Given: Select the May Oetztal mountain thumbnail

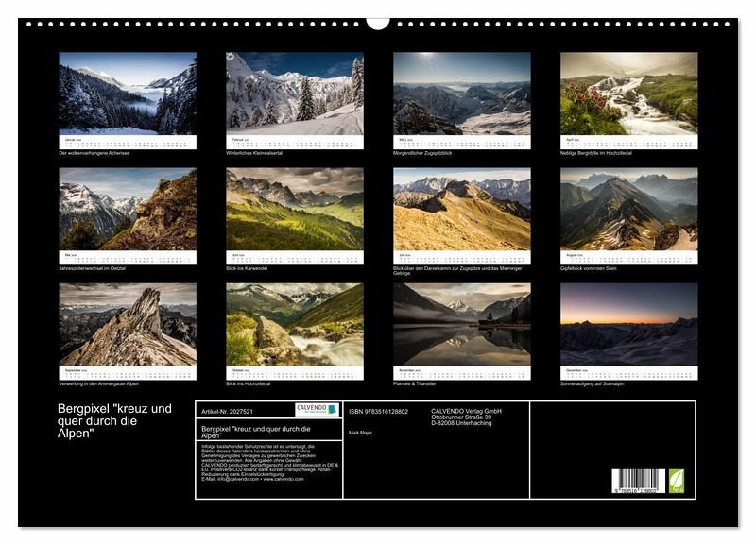Looking at the screenshot, I should 128,209.
